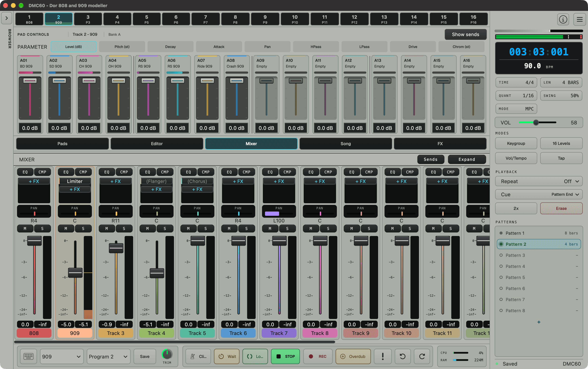The height and width of the screenshot is (369, 588).
Task: Open the 909 kit dropdown
Action: coord(61,357)
